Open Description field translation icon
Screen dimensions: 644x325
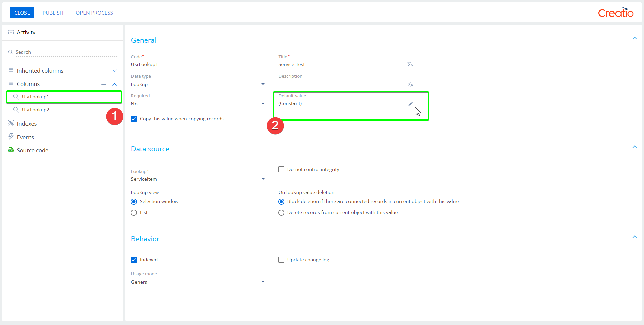point(410,84)
